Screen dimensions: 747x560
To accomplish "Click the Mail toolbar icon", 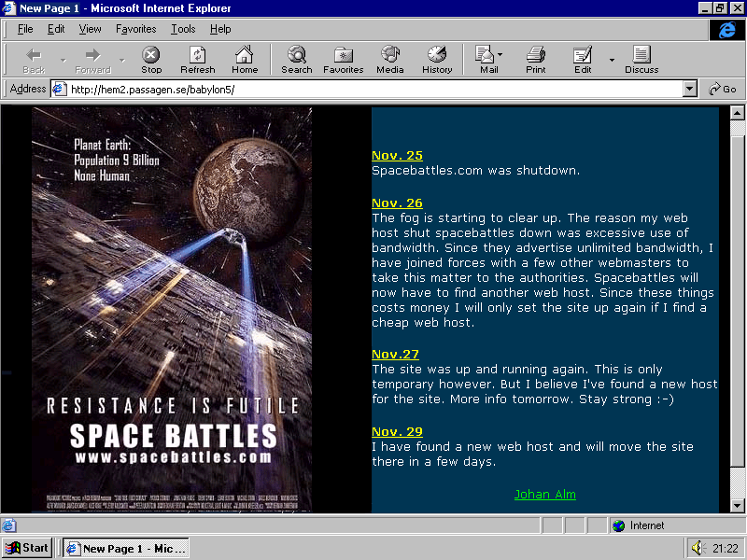I will 485,60.
